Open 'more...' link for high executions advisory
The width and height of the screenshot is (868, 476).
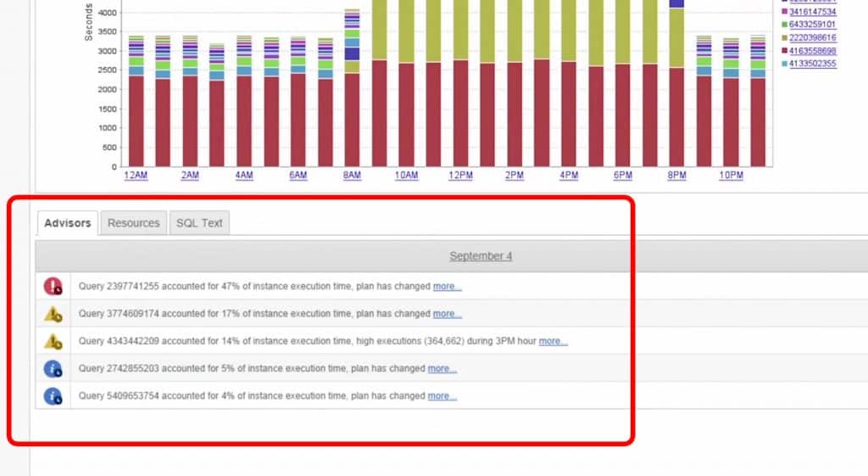553,341
